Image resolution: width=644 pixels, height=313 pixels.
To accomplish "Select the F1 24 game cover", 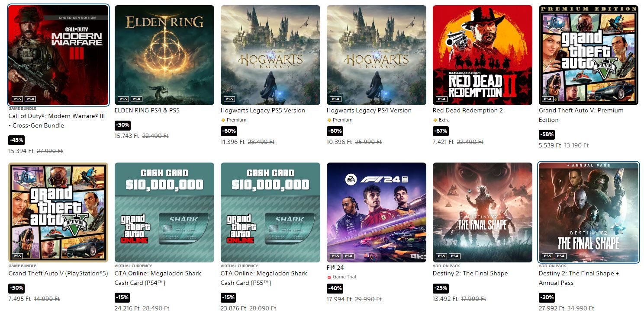I will (x=377, y=212).
